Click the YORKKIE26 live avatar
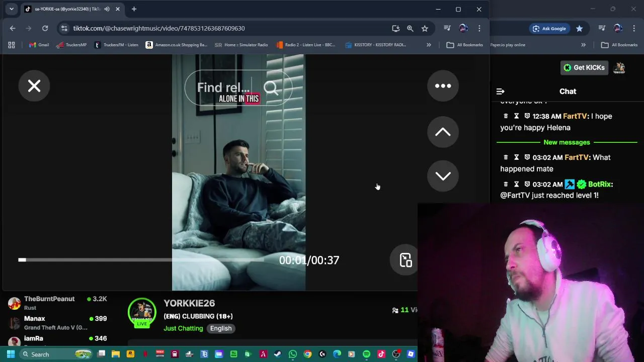The width and height of the screenshot is (644, 362). pos(142,313)
